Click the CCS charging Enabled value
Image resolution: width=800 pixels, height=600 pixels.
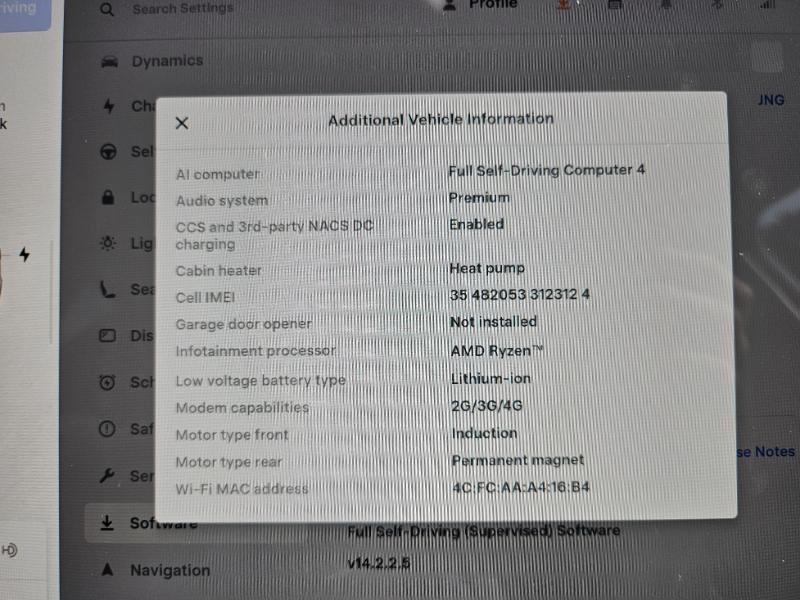[477, 224]
